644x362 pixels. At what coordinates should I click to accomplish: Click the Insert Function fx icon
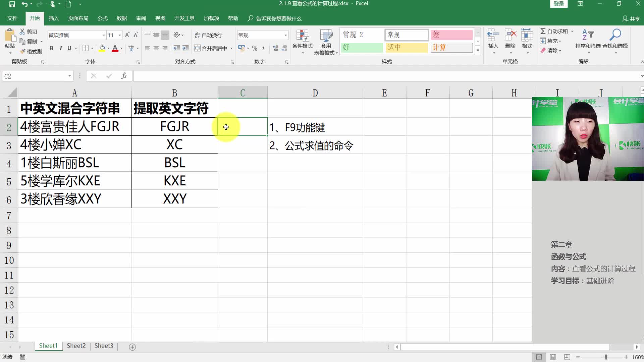point(124,76)
